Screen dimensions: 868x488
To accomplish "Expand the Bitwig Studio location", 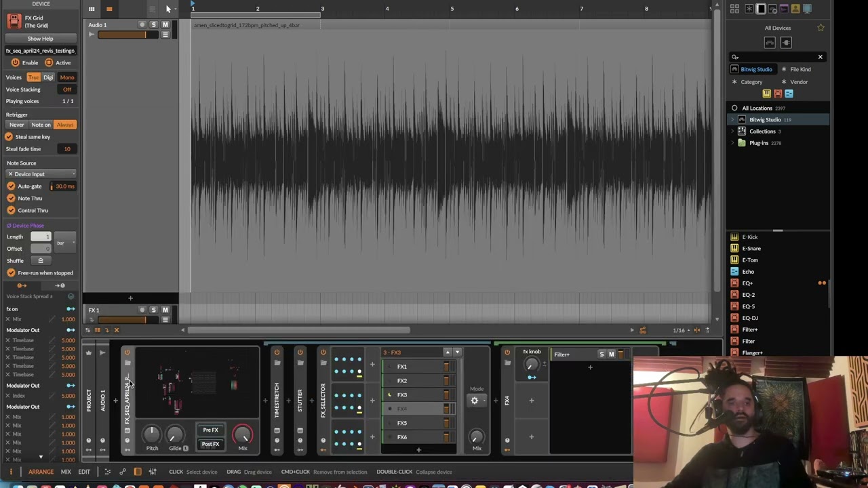I will pos(732,120).
